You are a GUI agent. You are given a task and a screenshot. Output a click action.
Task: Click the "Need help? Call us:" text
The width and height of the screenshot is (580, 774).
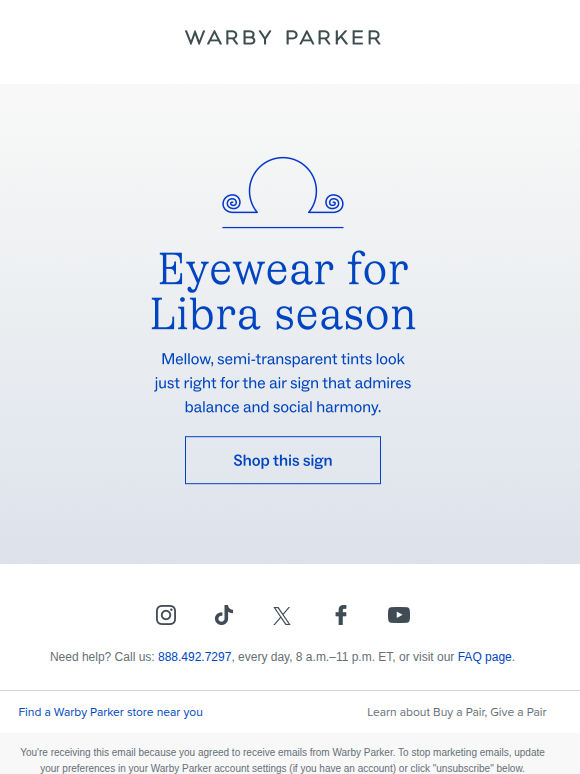tap(102, 657)
